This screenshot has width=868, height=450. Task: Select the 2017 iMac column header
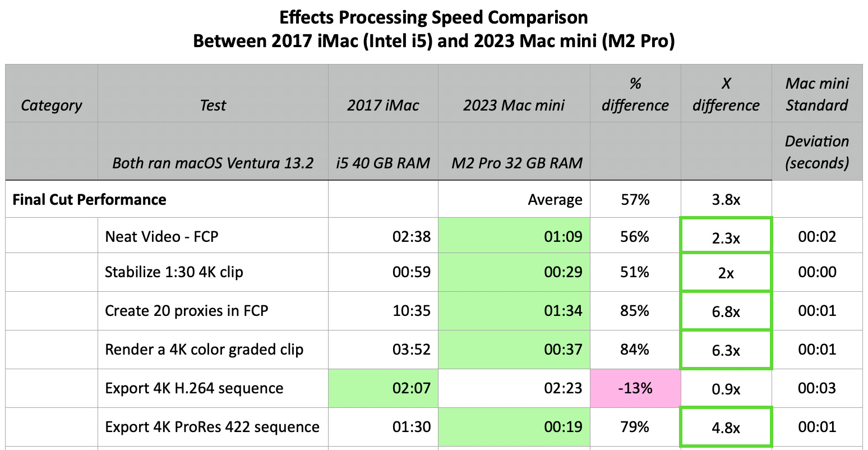[x=382, y=105]
